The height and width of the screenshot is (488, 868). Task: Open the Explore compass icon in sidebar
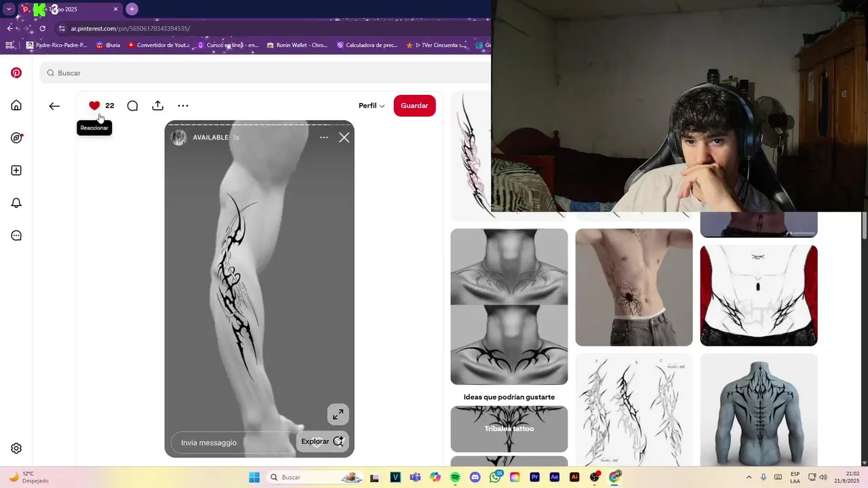point(16,138)
